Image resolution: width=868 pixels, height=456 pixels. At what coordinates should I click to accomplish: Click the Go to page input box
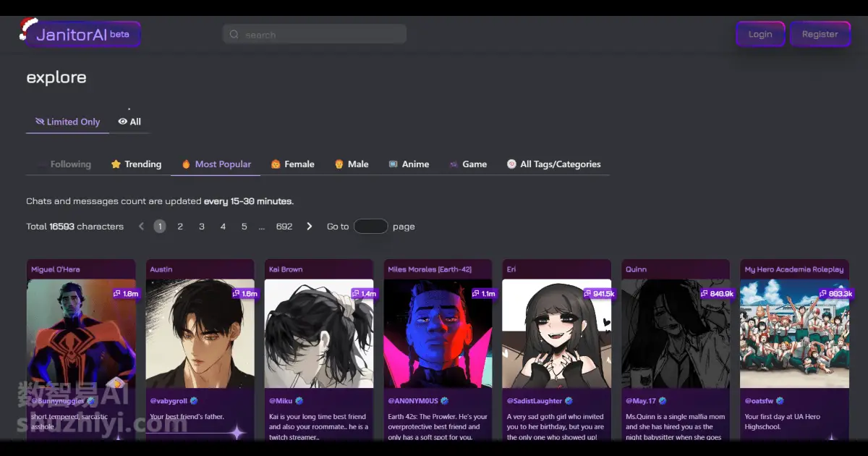coord(370,227)
